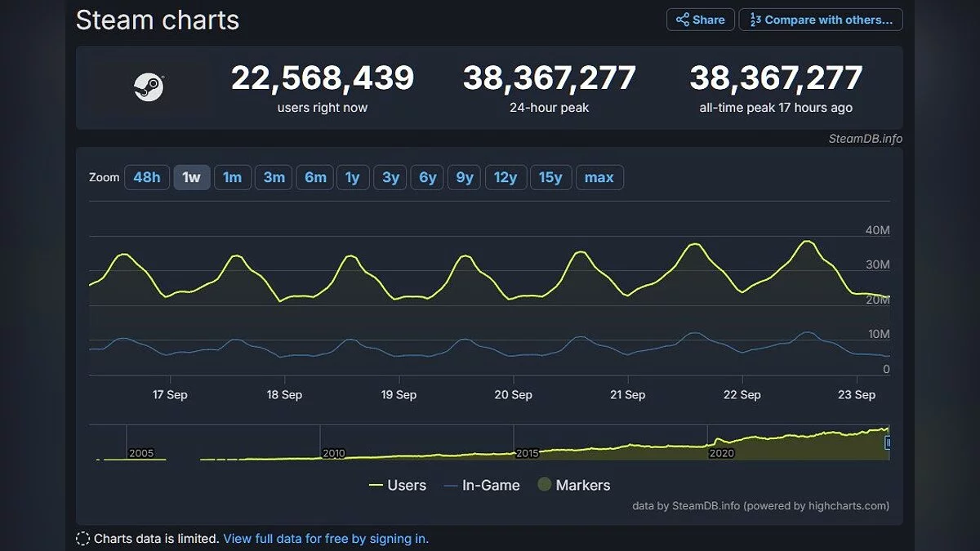Screen dimensions: 980x551
Task: Set zoom to 3m
Action: (x=274, y=177)
